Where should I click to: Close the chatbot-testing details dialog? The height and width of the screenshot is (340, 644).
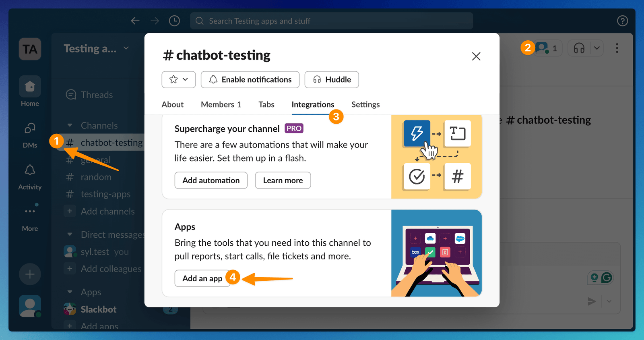point(476,56)
